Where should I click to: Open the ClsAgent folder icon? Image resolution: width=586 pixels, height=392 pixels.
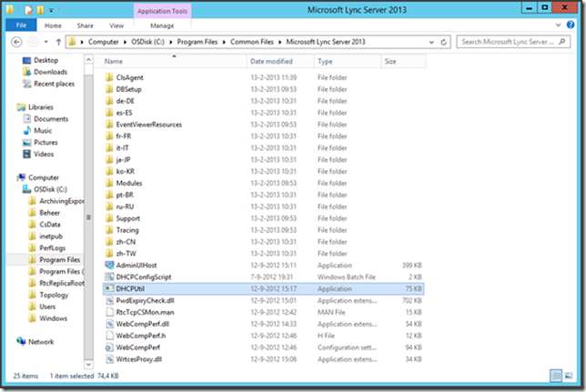pos(109,77)
